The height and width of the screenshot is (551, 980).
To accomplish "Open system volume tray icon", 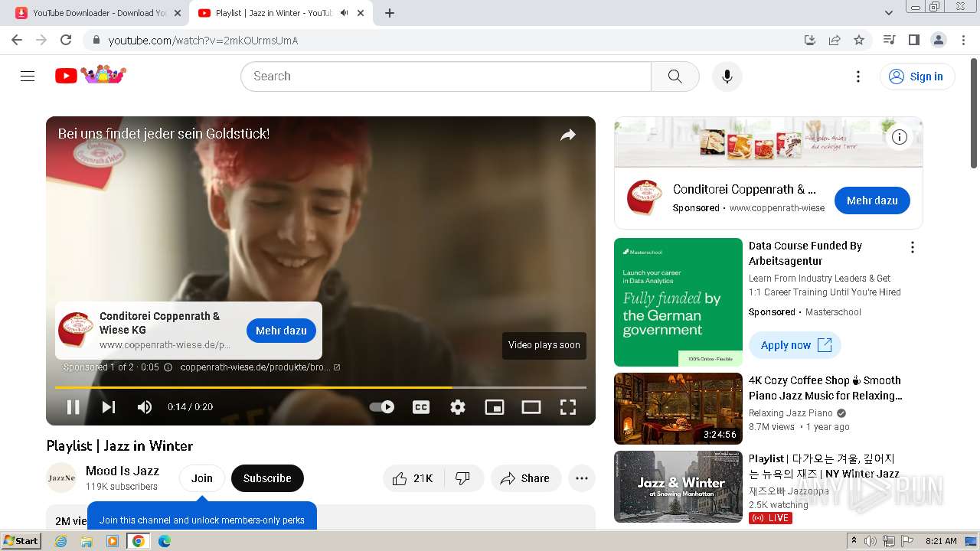I will 871,541.
